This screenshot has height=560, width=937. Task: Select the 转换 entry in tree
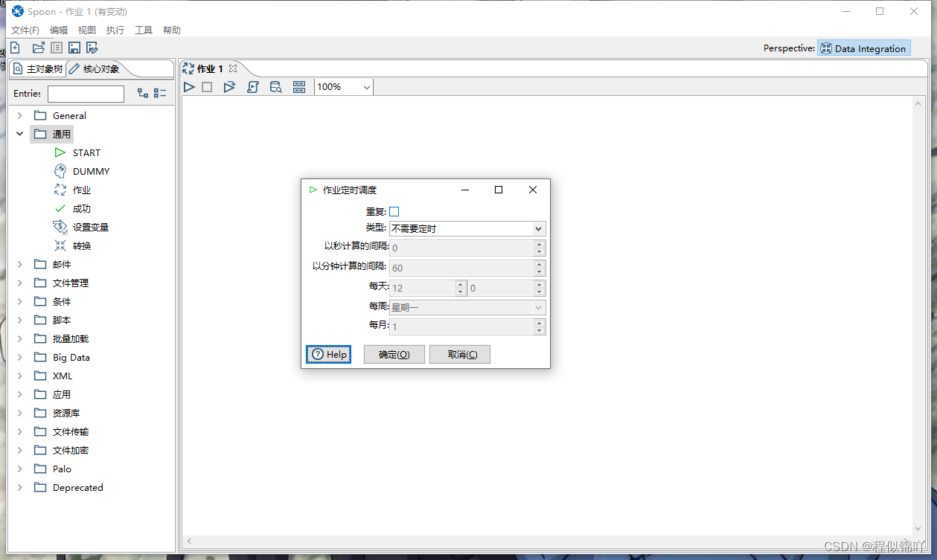(82, 245)
